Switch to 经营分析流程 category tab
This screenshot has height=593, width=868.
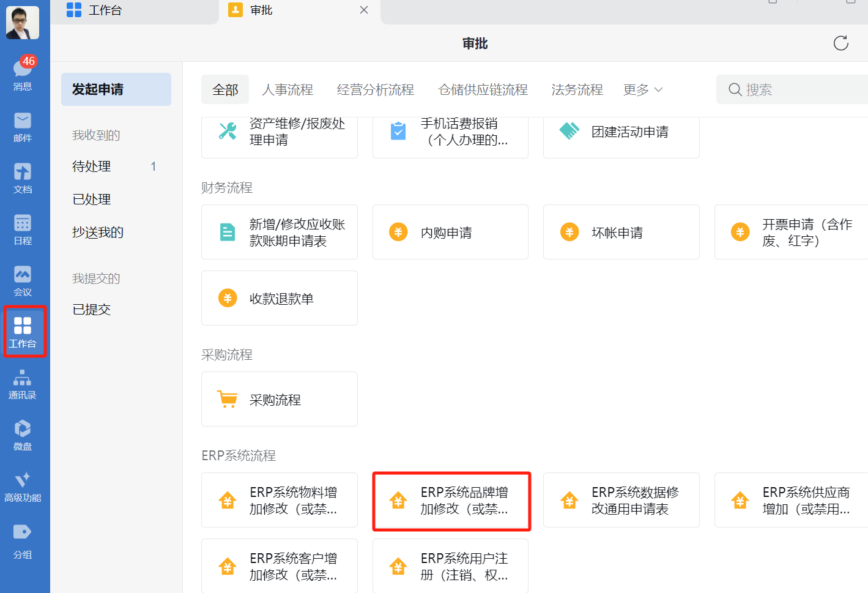click(x=376, y=89)
